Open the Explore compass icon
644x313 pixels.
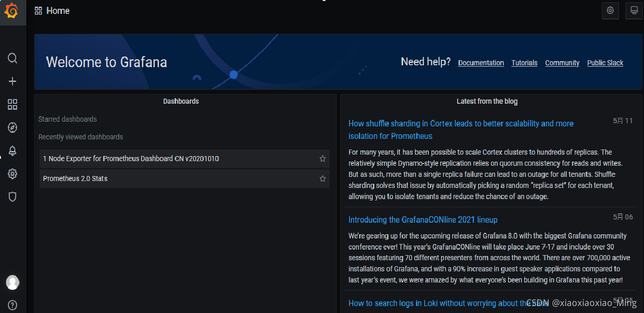click(12, 127)
